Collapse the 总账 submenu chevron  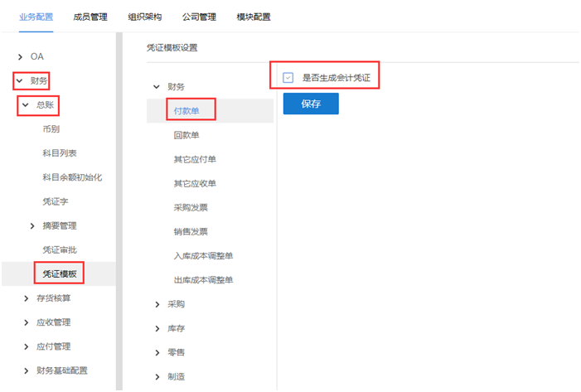(x=26, y=105)
